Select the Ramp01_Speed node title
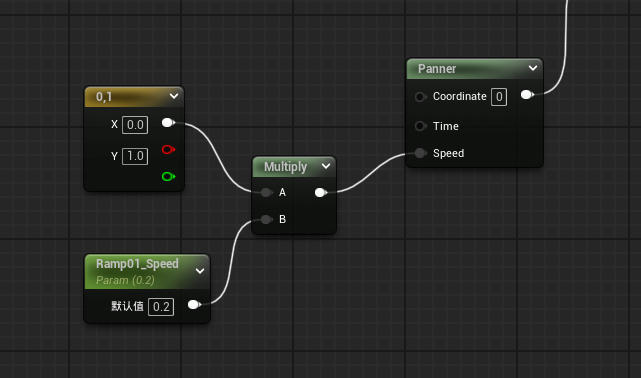This screenshot has width=641, height=378. (x=137, y=264)
